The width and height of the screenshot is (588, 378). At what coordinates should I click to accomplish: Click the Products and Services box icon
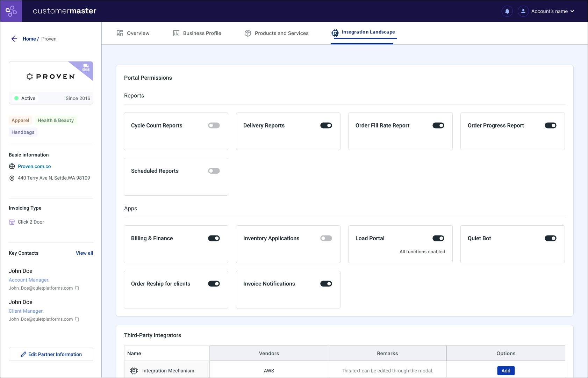pyautogui.click(x=248, y=33)
